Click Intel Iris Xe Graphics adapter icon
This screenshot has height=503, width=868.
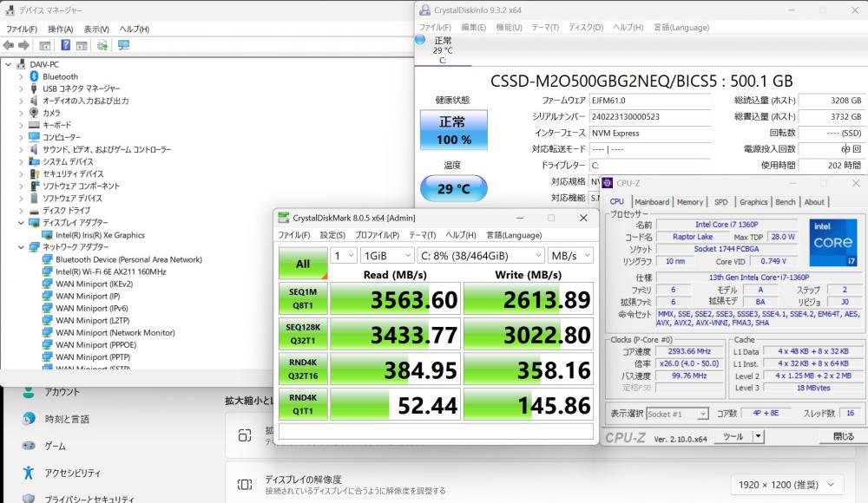tap(47, 235)
